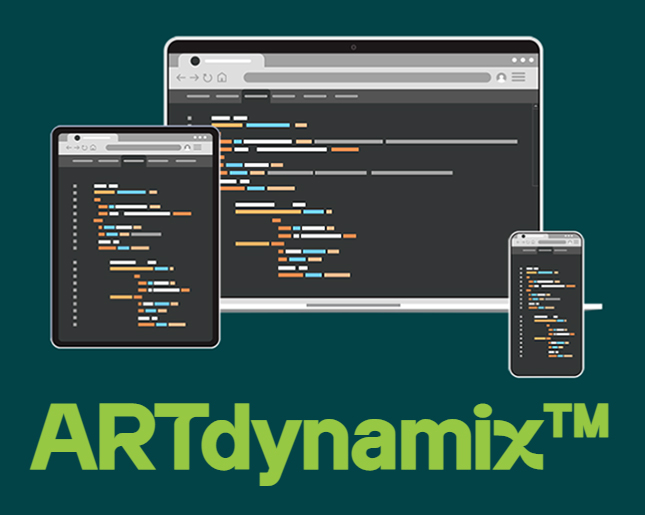Click the phone browser address bar
645x515 pixels.
[552, 242]
